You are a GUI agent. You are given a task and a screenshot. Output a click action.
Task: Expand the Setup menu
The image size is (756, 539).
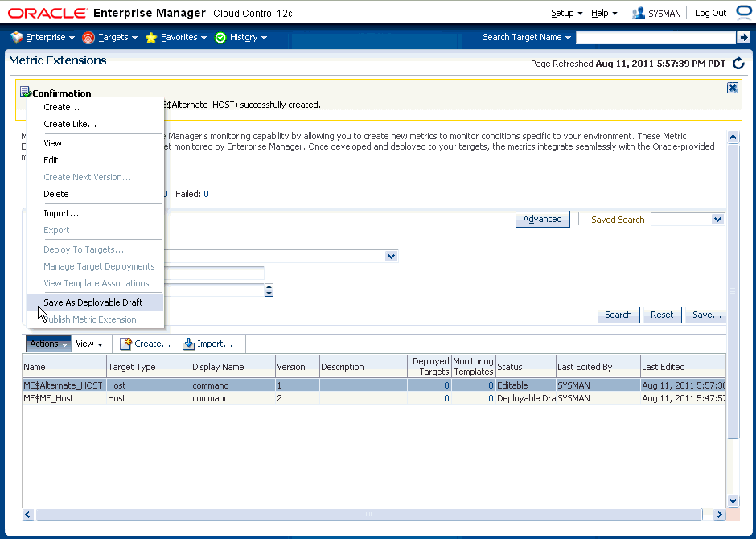click(x=566, y=13)
